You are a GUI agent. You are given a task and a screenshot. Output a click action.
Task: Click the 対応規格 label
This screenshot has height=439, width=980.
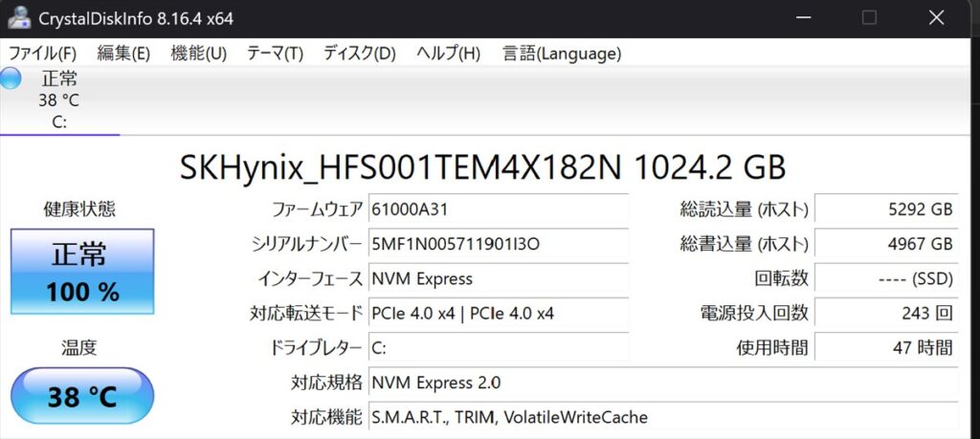(326, 383)
